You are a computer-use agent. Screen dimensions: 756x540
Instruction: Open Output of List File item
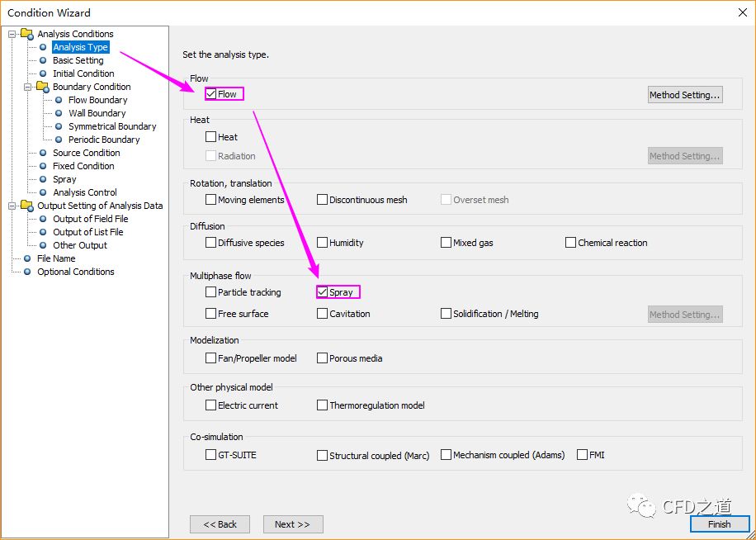pyautogui.click(x=88, y=232)
